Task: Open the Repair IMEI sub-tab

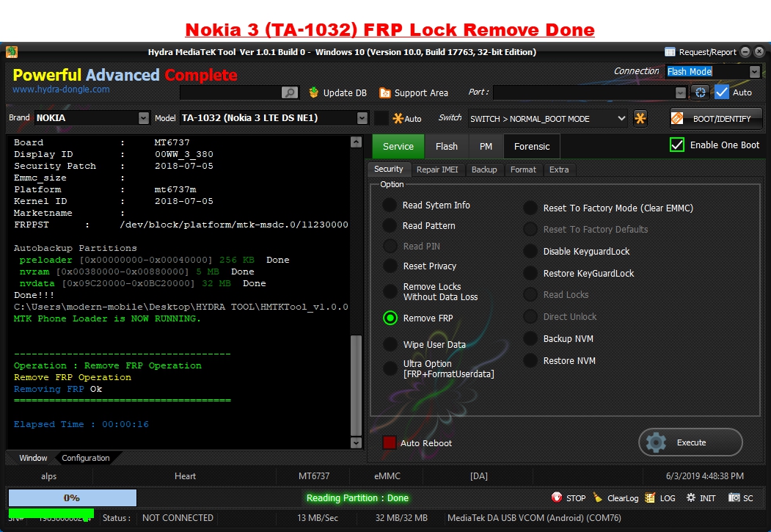Action: click(x=437, y=170)
